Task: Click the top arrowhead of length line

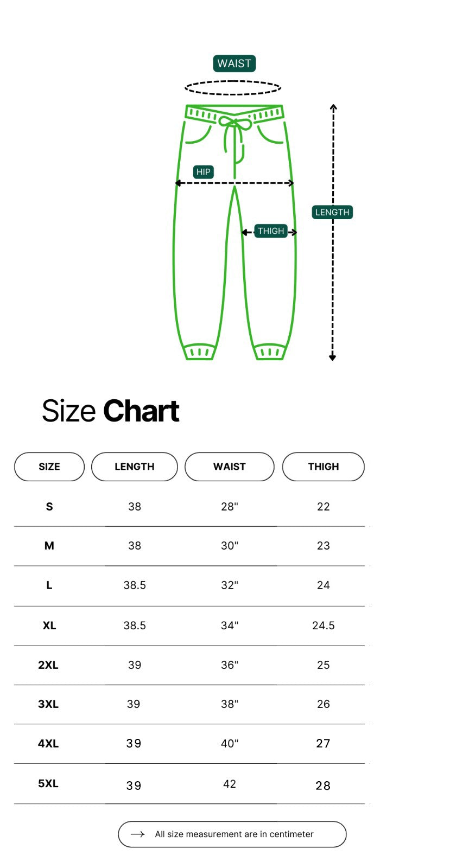Action: (333, 108)
